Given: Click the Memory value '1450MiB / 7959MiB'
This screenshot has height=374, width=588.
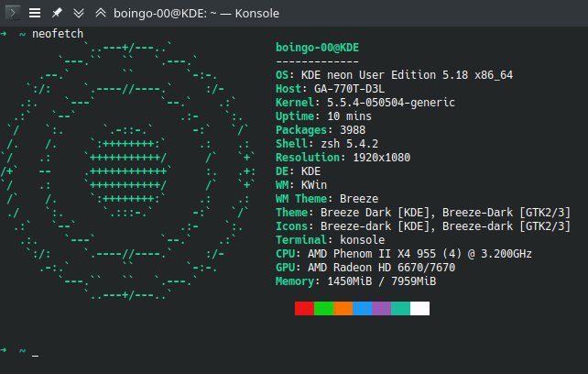Looking at the screenshot, I should point(381,281).
